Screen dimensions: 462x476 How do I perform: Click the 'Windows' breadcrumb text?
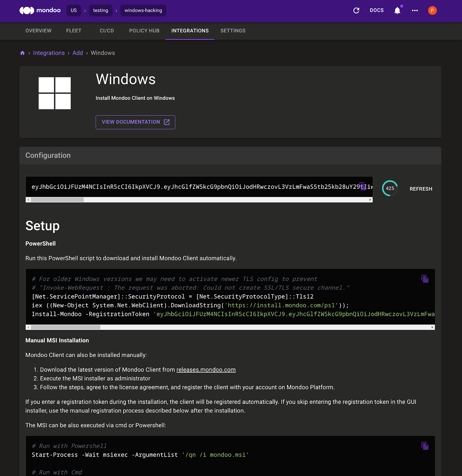pyautogui.click(x=103, y=53)
